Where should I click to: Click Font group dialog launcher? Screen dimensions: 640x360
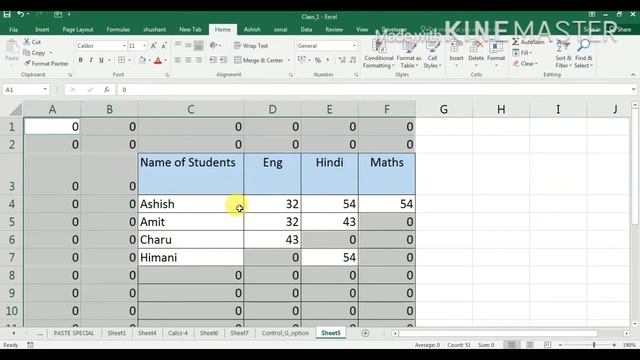click(x=167, y=75)
